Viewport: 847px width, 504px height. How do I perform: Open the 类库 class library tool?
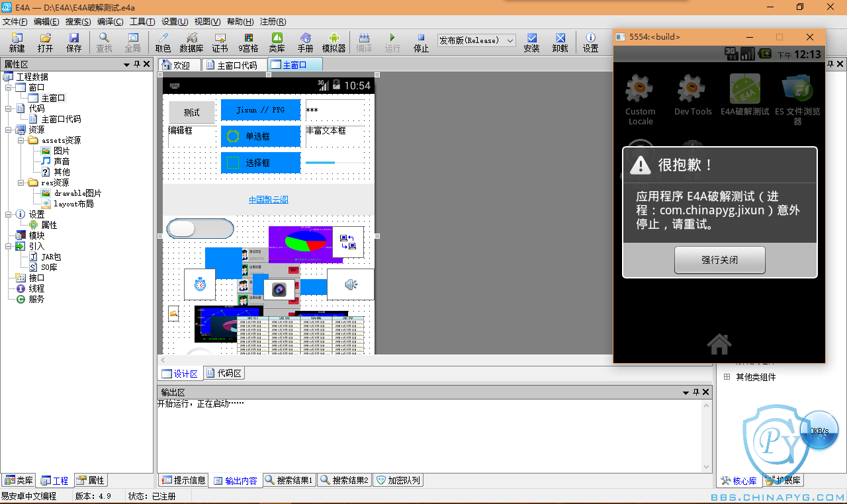[x=277, y=42]
